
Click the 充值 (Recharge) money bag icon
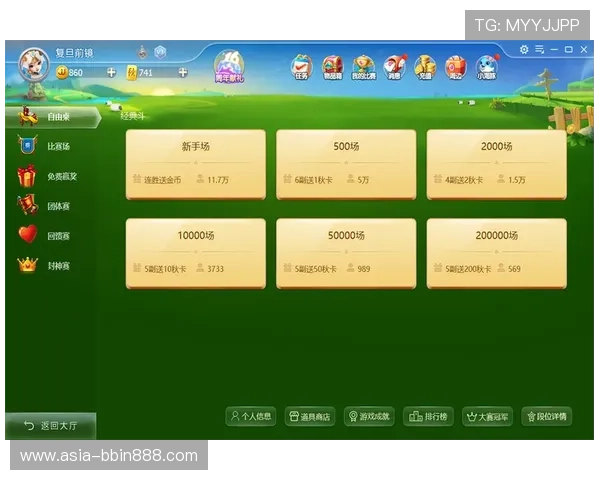[425, 66]
